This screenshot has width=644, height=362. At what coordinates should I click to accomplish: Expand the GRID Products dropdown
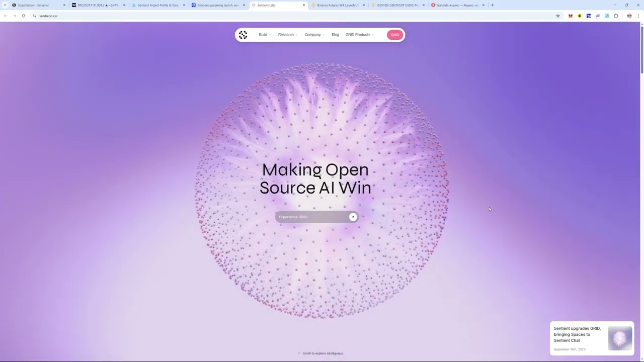pos(360,35)
